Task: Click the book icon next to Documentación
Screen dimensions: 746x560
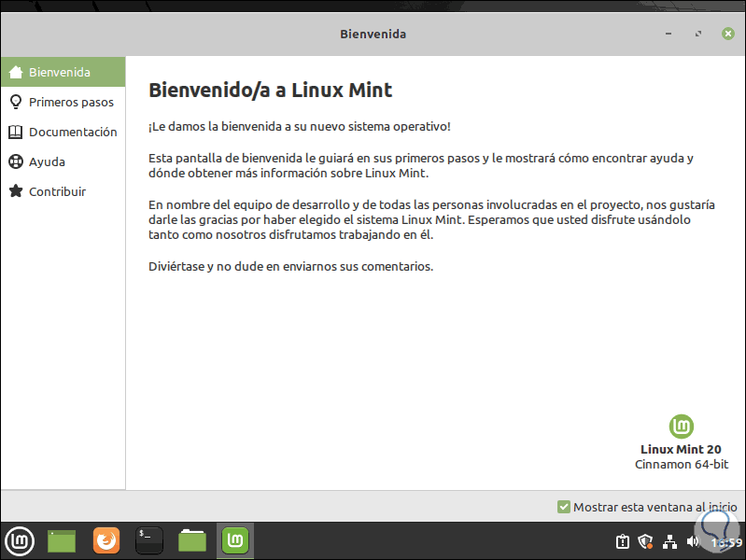Action: click(x=16, y=132)
